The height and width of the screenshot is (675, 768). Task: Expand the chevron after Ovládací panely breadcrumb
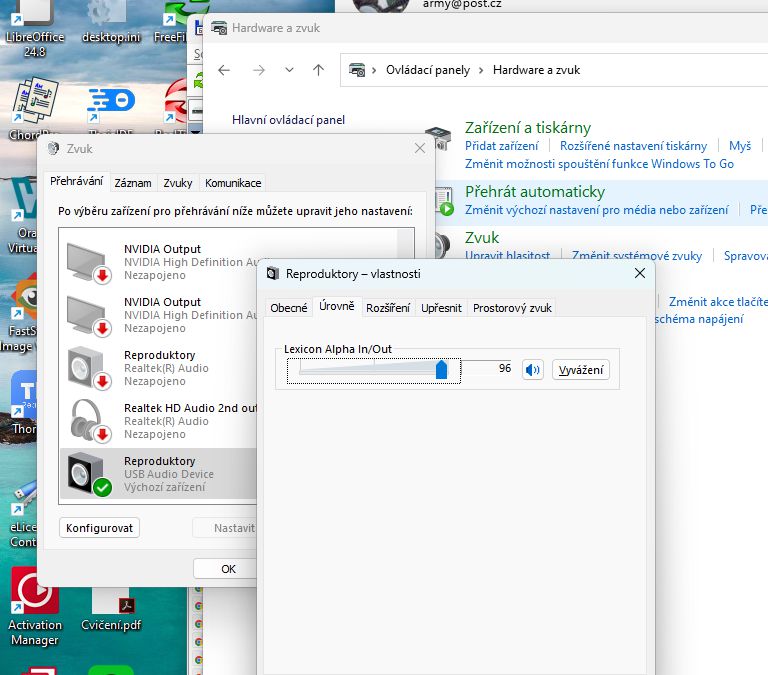tap(481, 70)
